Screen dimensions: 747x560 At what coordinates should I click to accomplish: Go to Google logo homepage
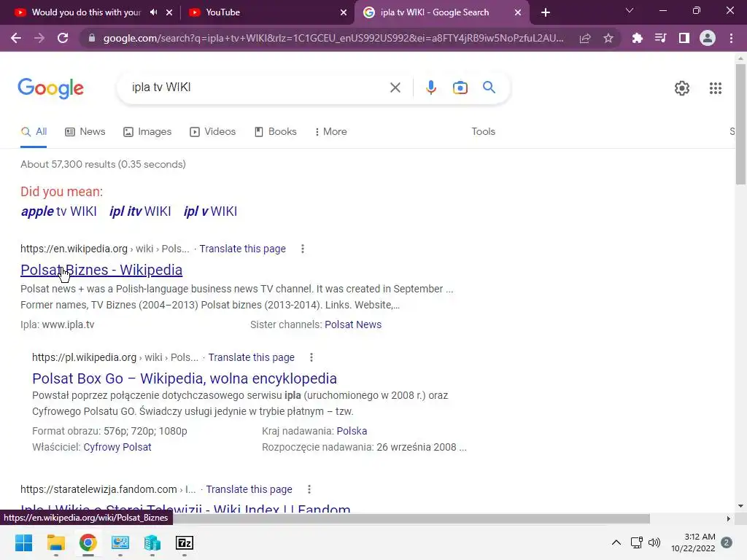click(x=50, y=88)
